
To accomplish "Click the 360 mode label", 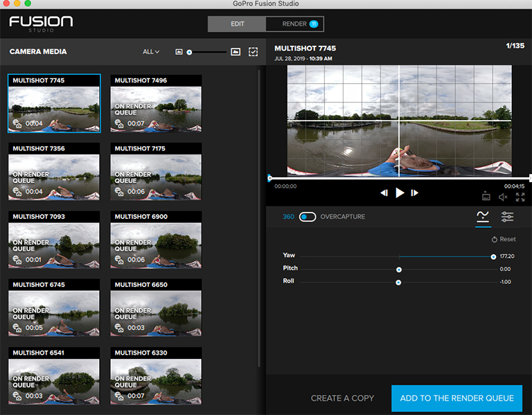I will click(x=288, y=216).
